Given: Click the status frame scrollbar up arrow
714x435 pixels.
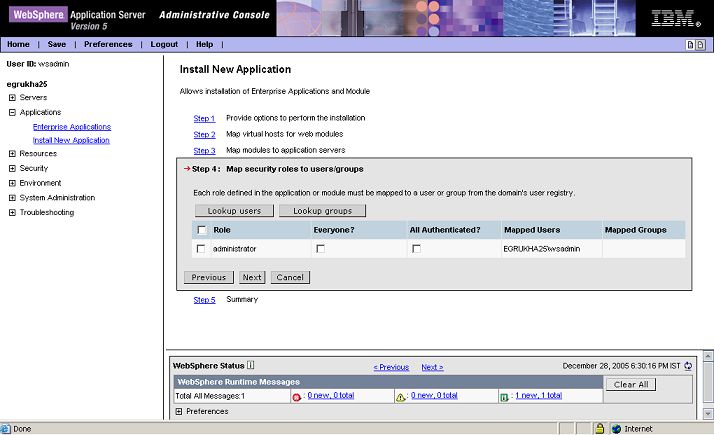Looking at the screenshot, I should 708,355.
